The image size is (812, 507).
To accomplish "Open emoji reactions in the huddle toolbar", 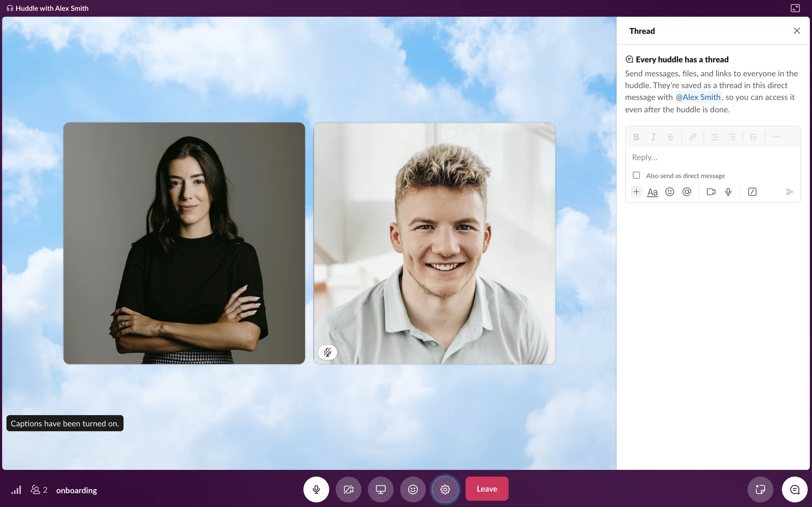I will [x=413, y=489].
